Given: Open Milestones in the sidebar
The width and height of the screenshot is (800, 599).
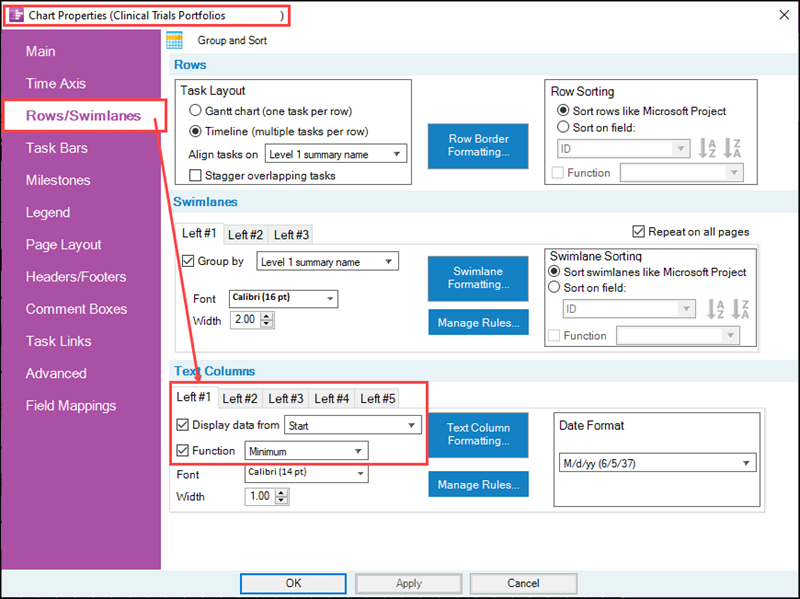Looking at the screenshot, I should 58,180.
